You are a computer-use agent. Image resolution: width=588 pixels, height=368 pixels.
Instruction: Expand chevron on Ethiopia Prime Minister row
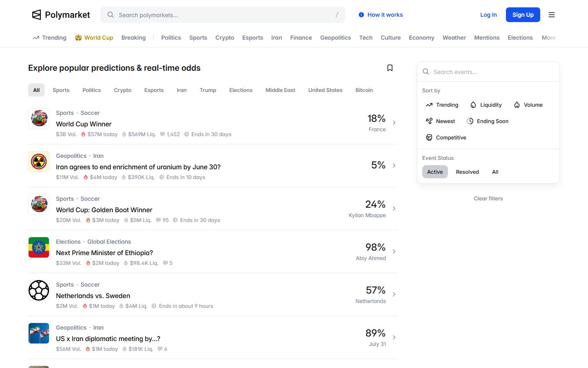coord(394,251)
